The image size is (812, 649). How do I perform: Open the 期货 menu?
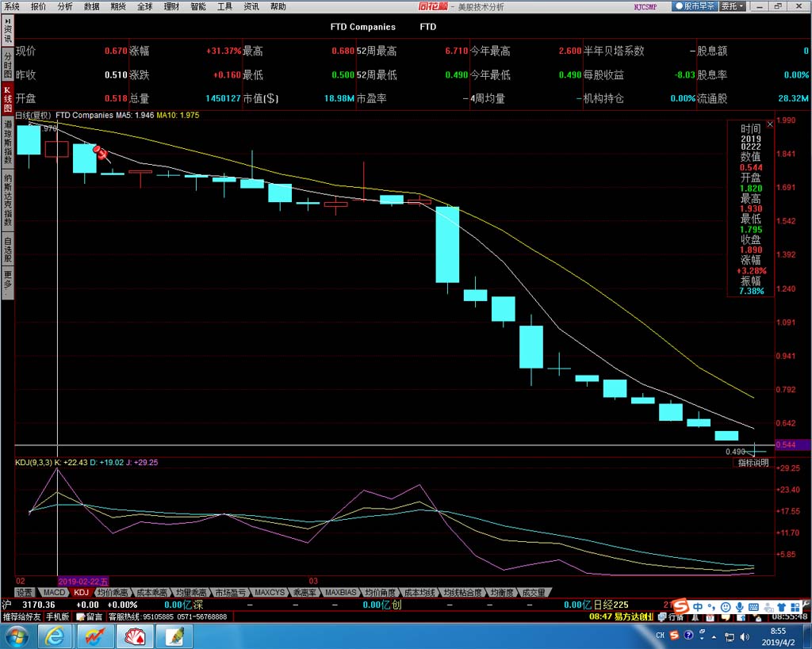pyautogui.click(x=118, y=6)
